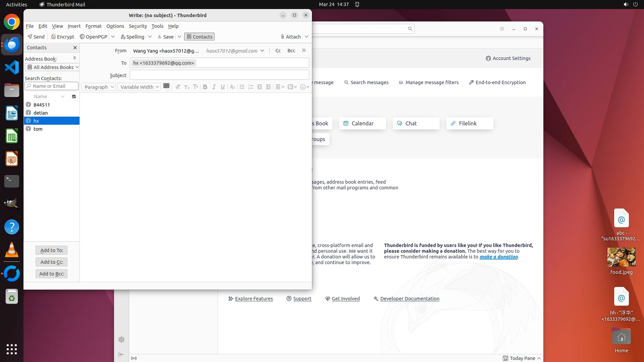The width and height of the screenshot is (644, 362).
Task: Click the Bcc field button
Action: (291, 51)
